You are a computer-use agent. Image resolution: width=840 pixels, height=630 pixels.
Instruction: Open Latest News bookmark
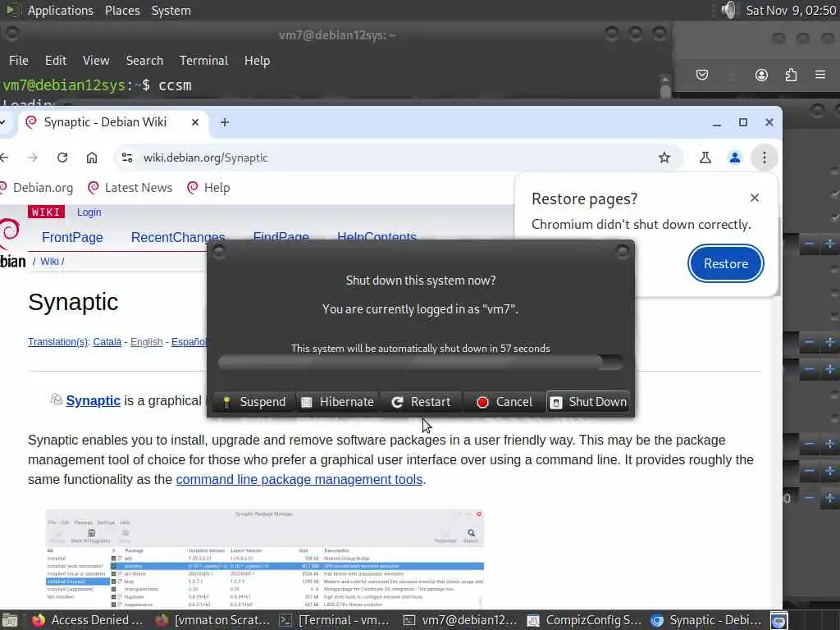(x=130, y=188)
